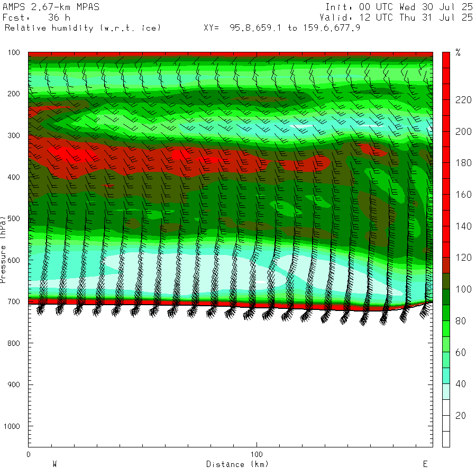Click the turquoise 40–50% colorbar segment
The image size is (476, 476).
[446, 376]
